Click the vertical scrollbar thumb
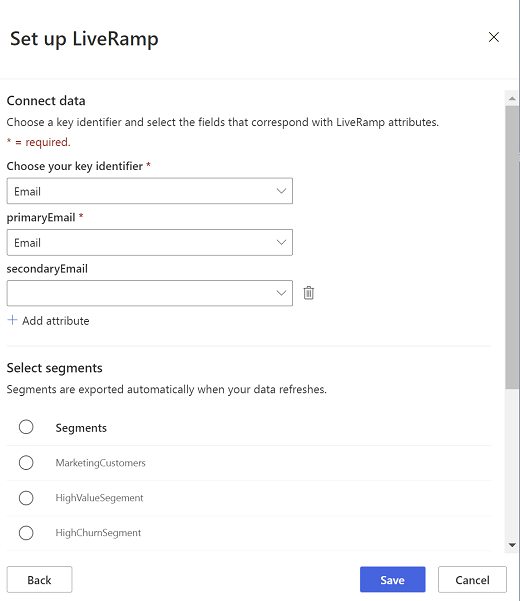Image resolution: width=520 pixels, height=601 pixels. coord(512,247)
